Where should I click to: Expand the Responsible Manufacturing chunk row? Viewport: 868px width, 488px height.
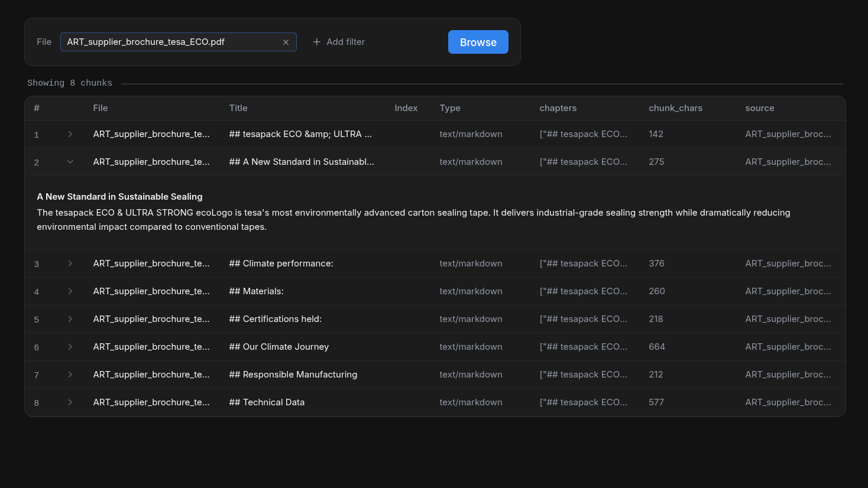(70, 375)
